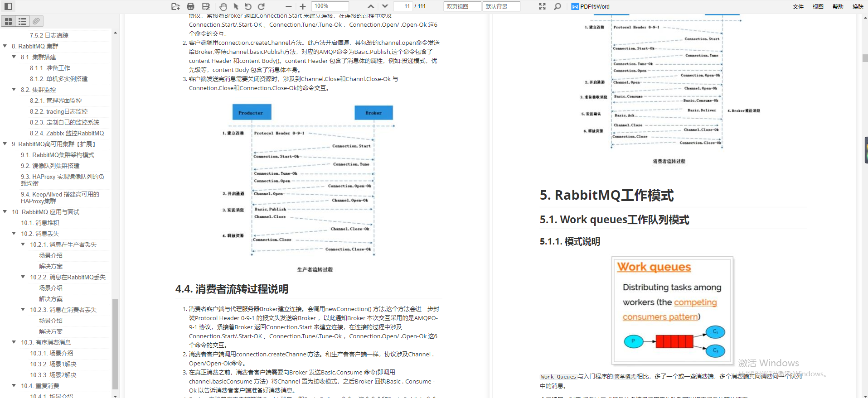Collapse the 10. RabbitMQ 应用与面试 outline node
Image resolution: width=868 pixels, height=398 pixels.
[5, 211]
